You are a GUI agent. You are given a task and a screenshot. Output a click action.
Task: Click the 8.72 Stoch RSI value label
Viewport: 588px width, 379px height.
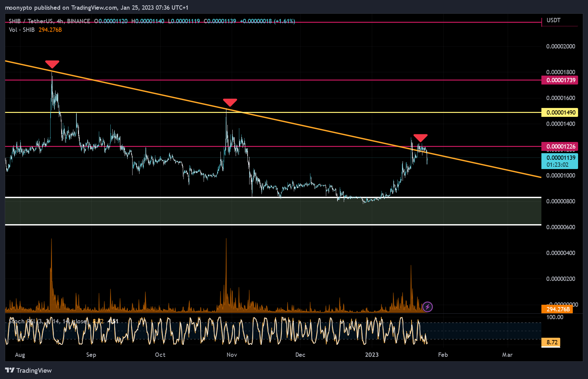tap(551, 342)
